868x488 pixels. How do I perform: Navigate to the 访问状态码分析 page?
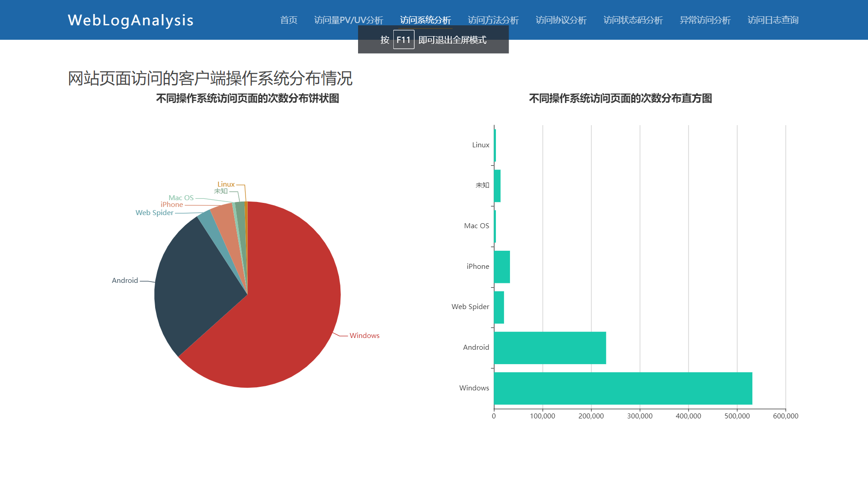coord(633,20)
